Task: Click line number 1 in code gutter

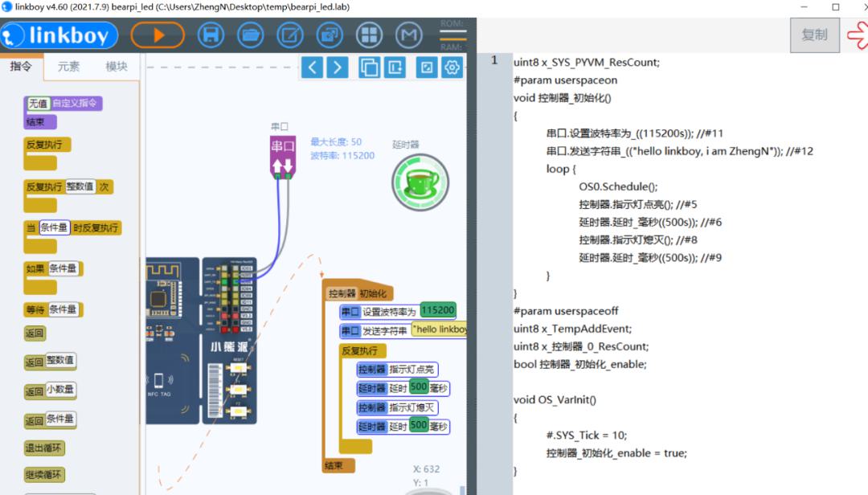Action: click(x=494, y=60)
